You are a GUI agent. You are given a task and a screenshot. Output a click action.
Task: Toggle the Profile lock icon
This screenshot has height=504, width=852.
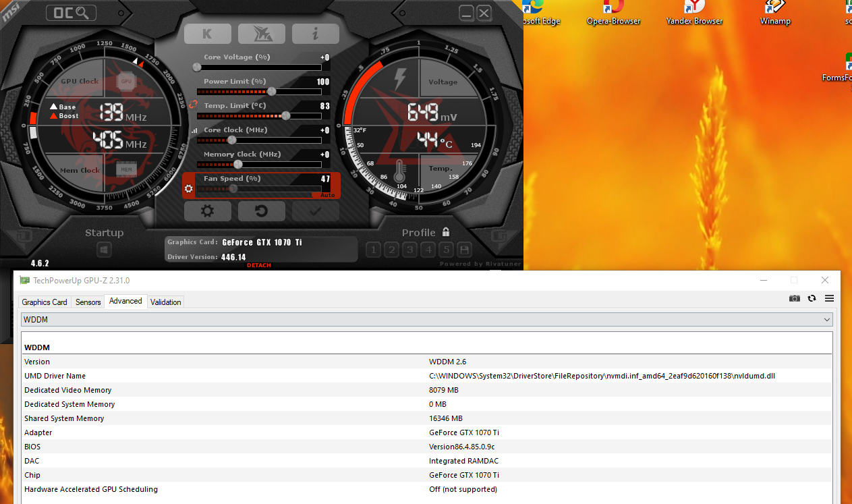point(446,231)
